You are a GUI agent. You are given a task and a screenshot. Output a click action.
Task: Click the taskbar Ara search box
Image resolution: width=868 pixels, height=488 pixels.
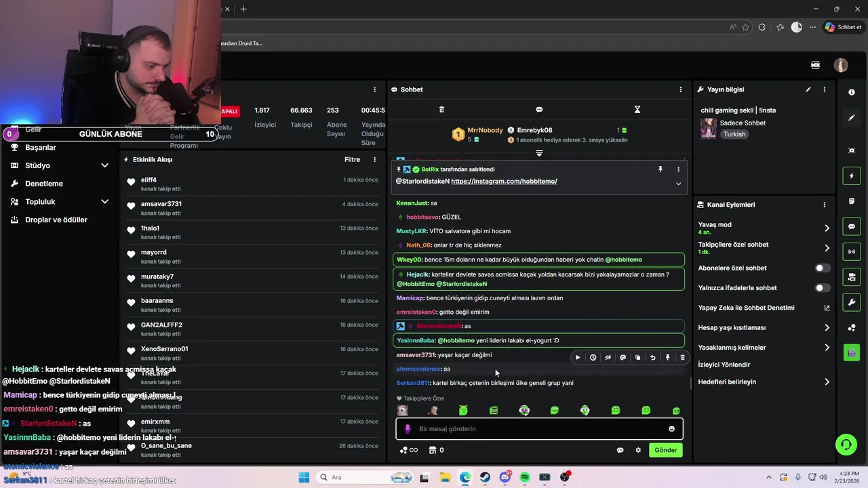pos(365,477)
